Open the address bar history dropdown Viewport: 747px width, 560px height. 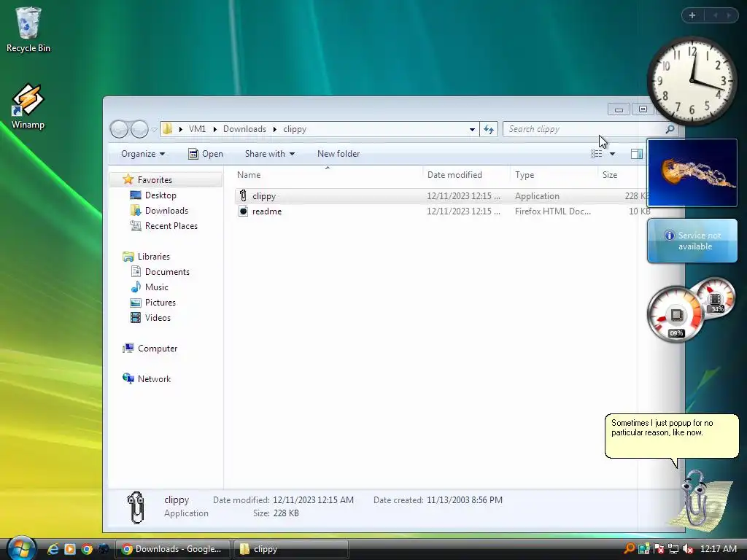point(472,129)
